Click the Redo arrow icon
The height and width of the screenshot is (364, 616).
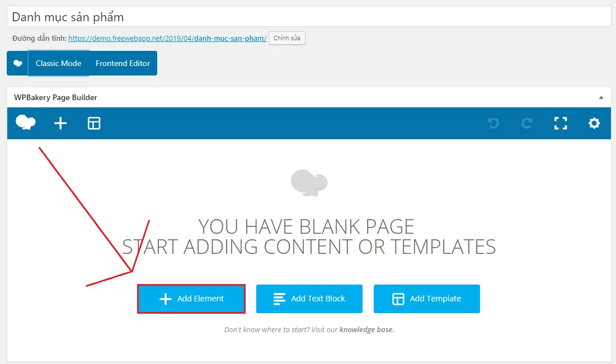coord(527,124)
